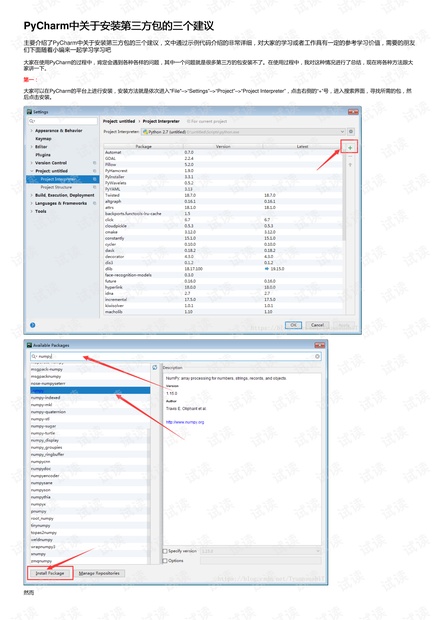Open the version dropdown next to Specify version
Viewport: 440px width, 620px height.
(261, 551)
